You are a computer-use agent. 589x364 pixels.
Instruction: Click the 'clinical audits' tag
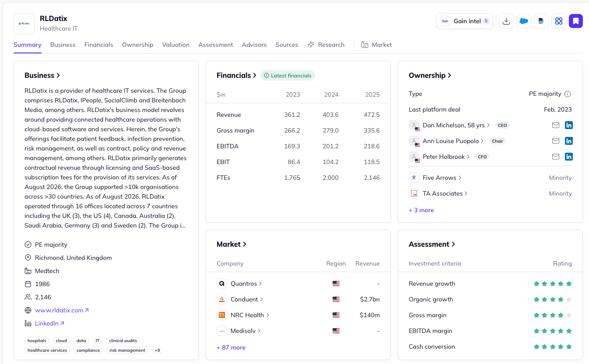pyautogui.click(x=123, y=340)
